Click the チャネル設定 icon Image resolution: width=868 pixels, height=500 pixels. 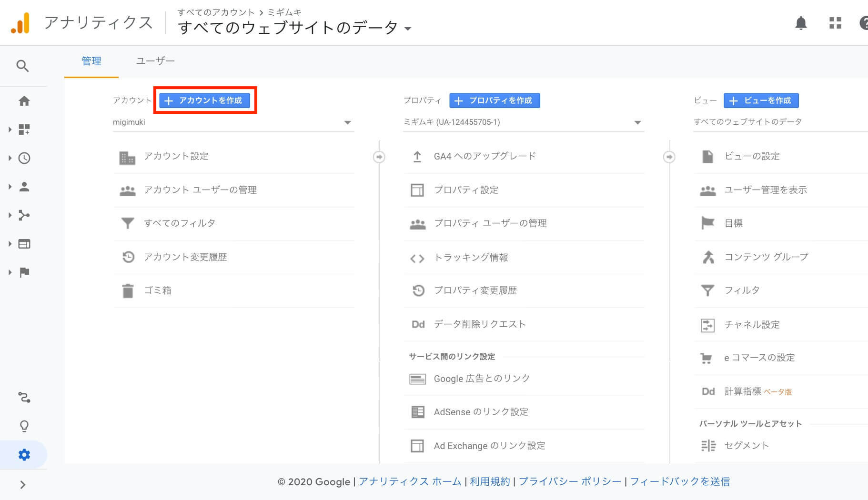(x=708, y=325)
